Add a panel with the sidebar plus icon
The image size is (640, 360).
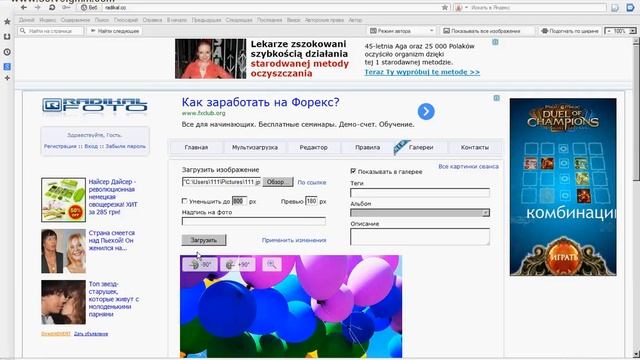[x=7, y=78]
